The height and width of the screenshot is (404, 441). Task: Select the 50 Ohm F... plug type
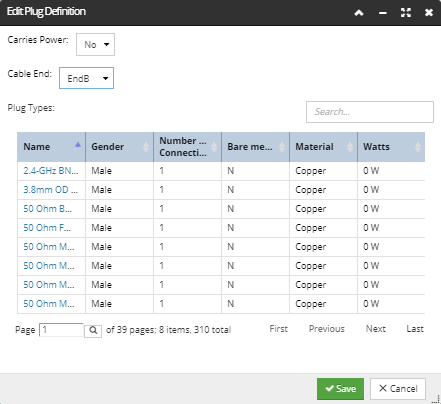point(47,228)
